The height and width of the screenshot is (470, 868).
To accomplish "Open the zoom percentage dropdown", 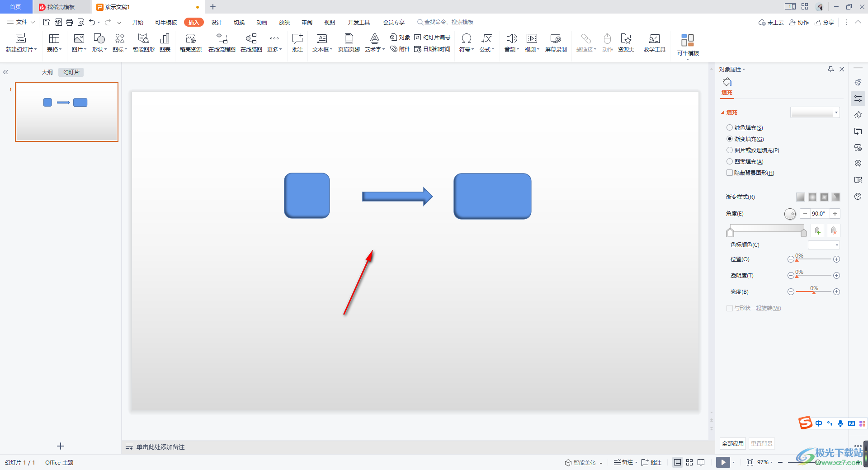I will [765, 462].
